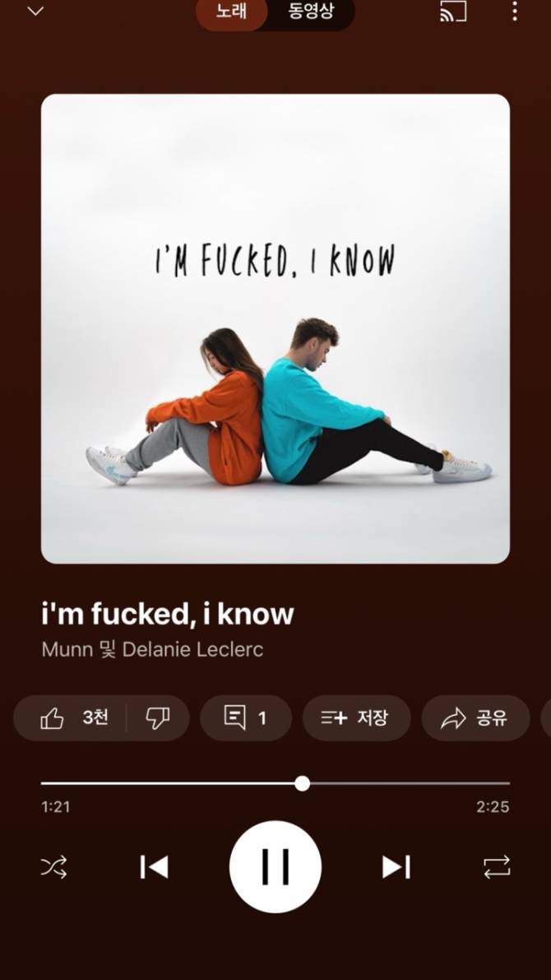The image size is (551, 980).
Task: Open the three-dot more options menu
Action: coord(514,12)
